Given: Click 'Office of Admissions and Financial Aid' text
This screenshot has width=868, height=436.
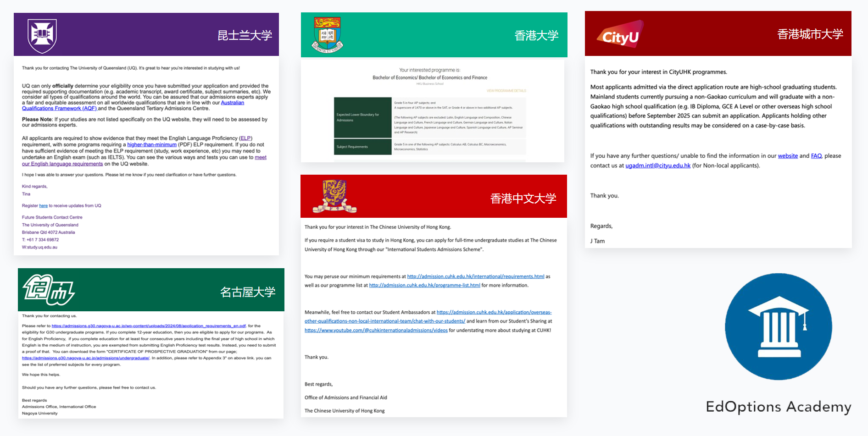Looking at the screenshot, I should click(346, 397).
